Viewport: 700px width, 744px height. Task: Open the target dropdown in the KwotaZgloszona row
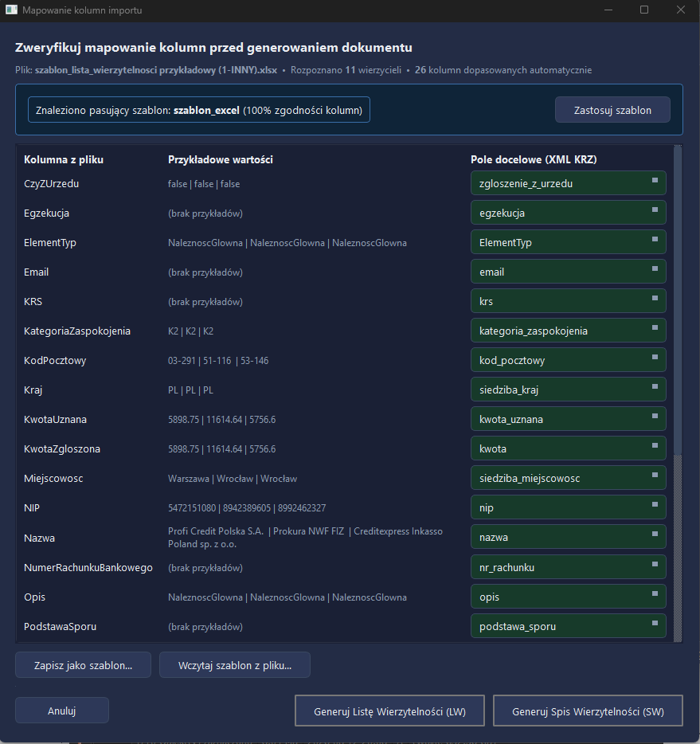568,448
